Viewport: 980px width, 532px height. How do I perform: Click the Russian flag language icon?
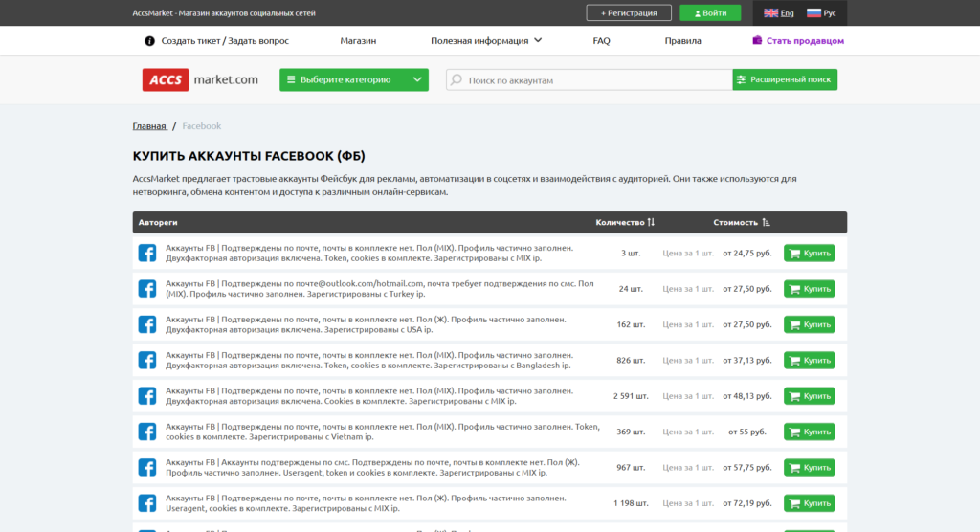[813, 12]
